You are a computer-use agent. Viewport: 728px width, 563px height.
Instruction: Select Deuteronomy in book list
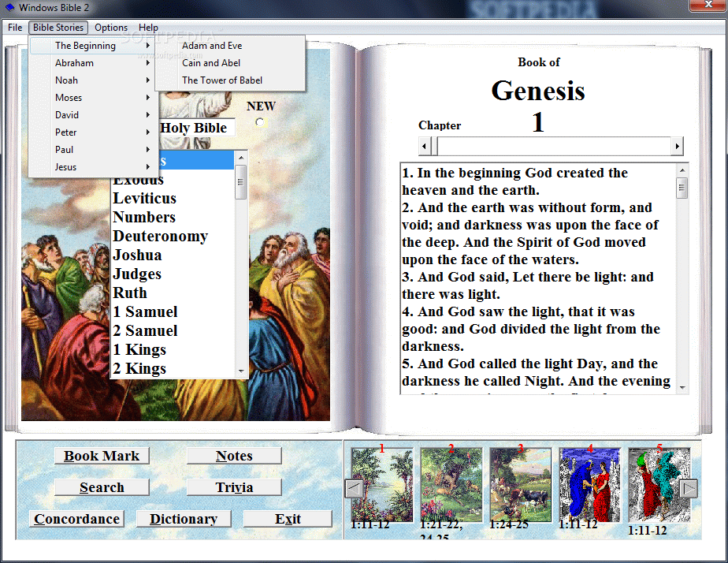point(173,236)
